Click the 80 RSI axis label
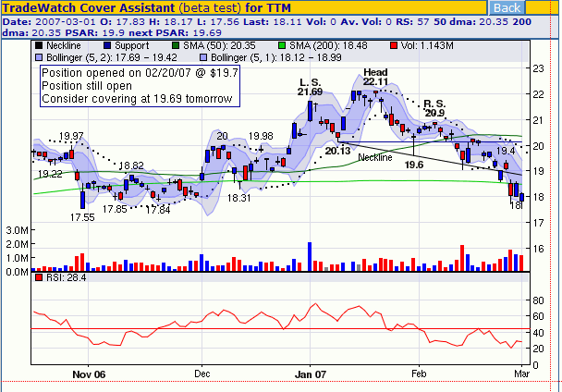The width and height of the screenshot is (562, 392). click(538, 300)
